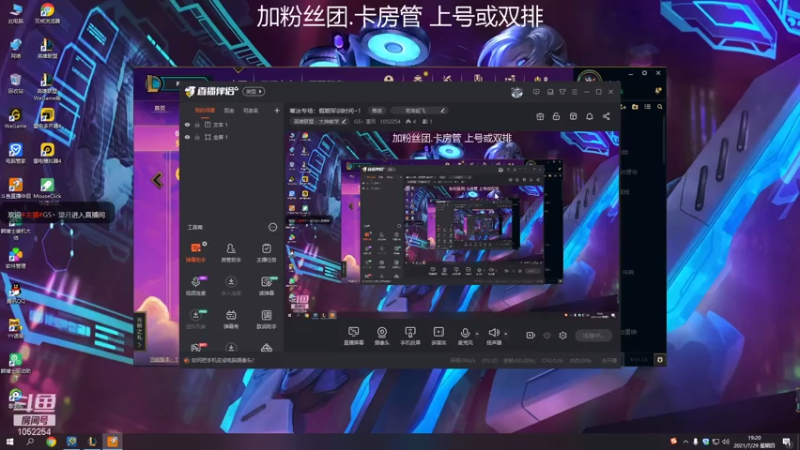
Task: Click the folder icon in League client friends panel
Action: pos(635,107)
